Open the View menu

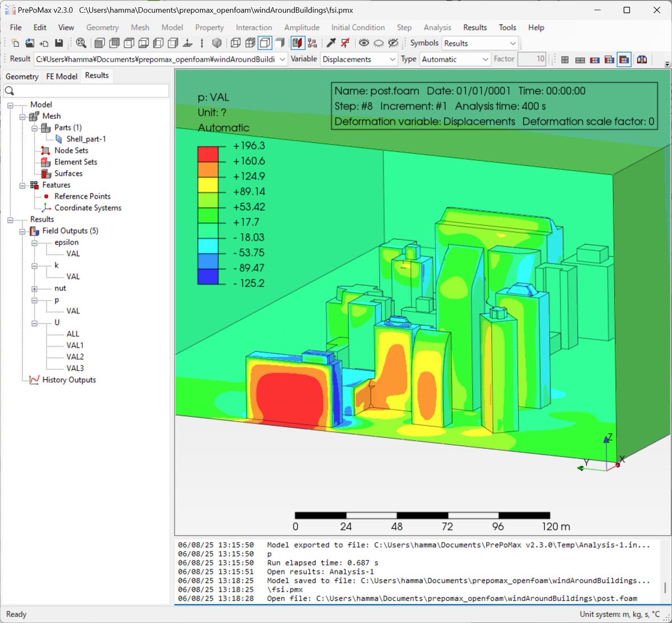[x=66, y=27]
